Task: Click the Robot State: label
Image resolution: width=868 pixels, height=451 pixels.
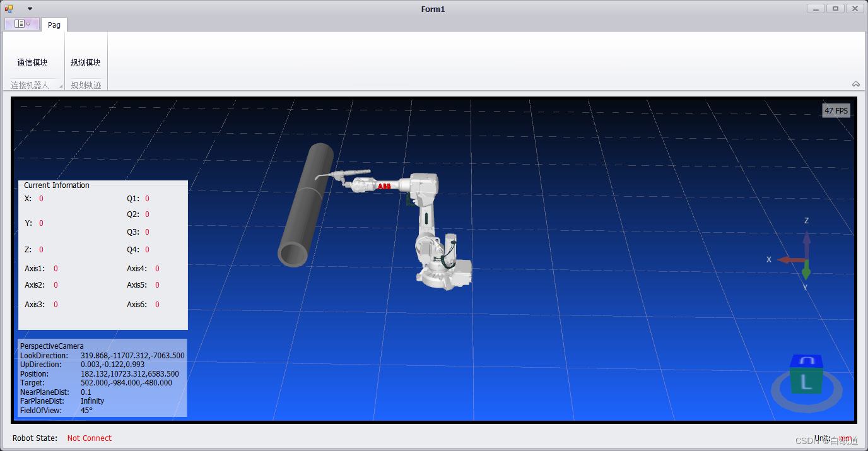Action: (35, 438)
